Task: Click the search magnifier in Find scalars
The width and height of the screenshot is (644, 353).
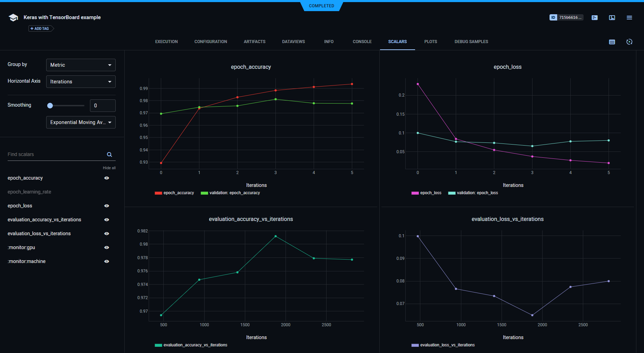Action: (x=109, y=155)
